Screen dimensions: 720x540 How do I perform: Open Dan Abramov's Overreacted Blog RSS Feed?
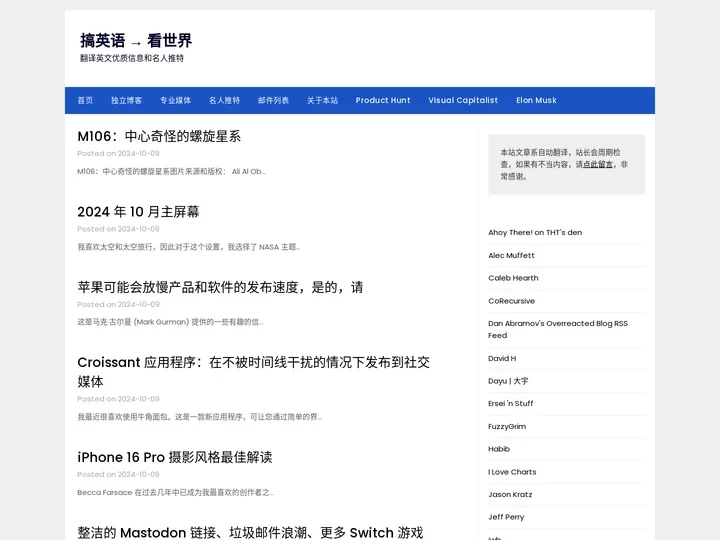(x=558, y=329)
